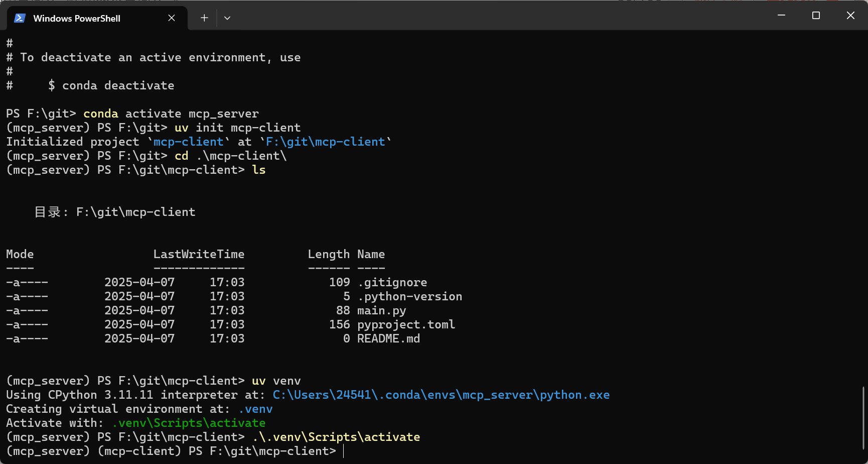Click the green '.venv\Scripts\activate' hint text
The width and height of the screenshot is (868, 464).
pos(189,423)
